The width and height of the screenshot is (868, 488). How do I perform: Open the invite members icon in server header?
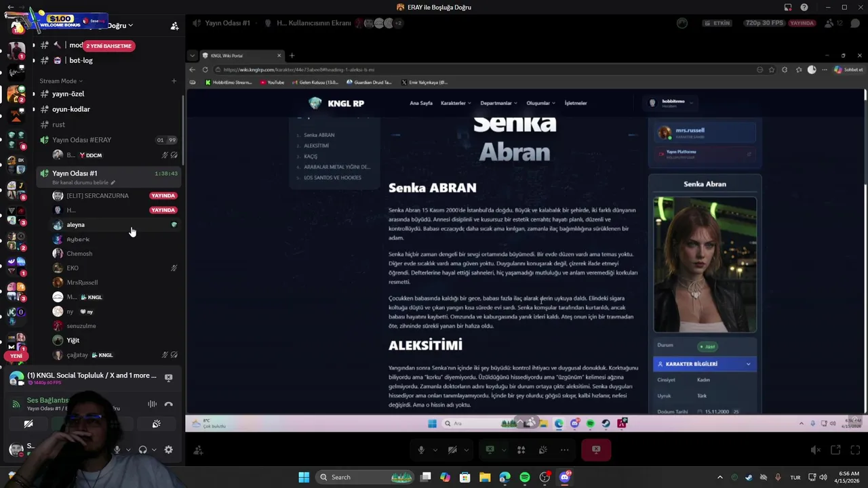tap(174, 26)
